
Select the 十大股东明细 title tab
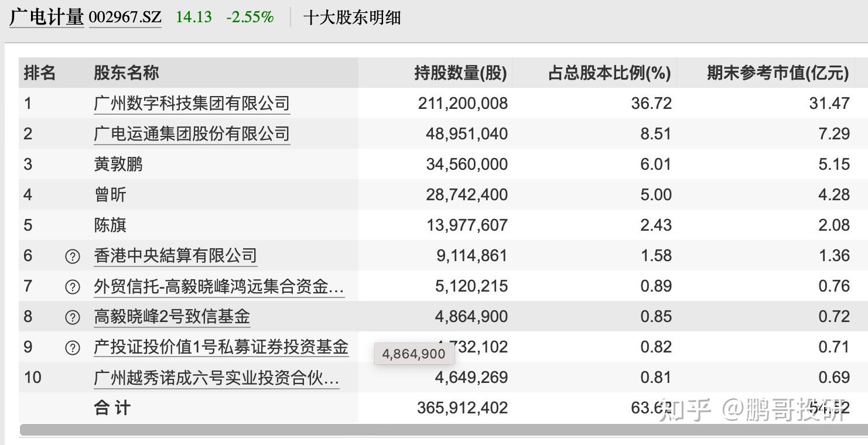[352, 18]
